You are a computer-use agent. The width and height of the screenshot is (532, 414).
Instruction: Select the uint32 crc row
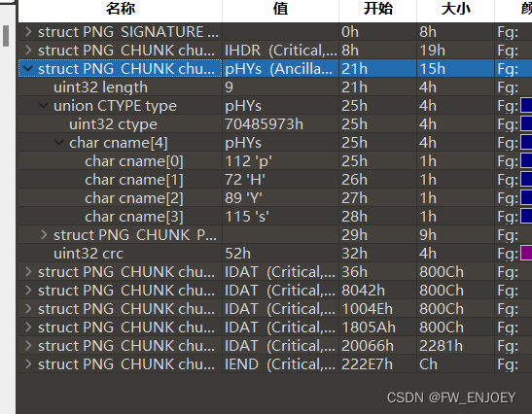(275, 254)
